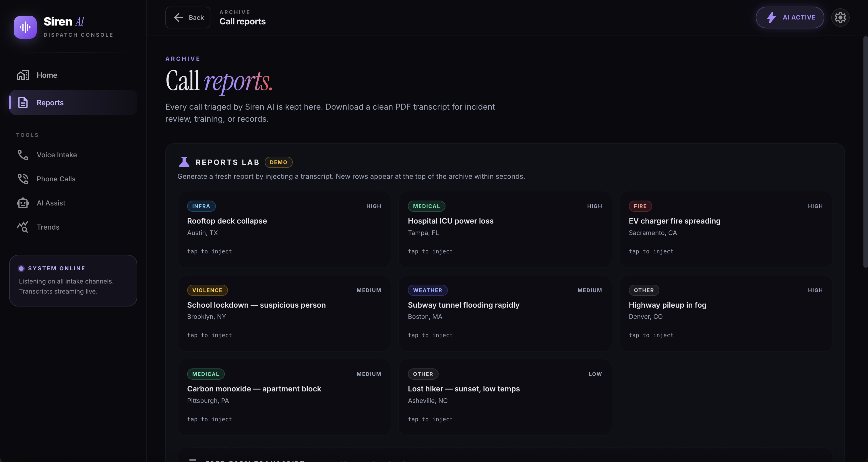This screenshot has height=462, width=868.
Task: Open Voice Intake phone handset icon
Action: [x=23, y=155]
